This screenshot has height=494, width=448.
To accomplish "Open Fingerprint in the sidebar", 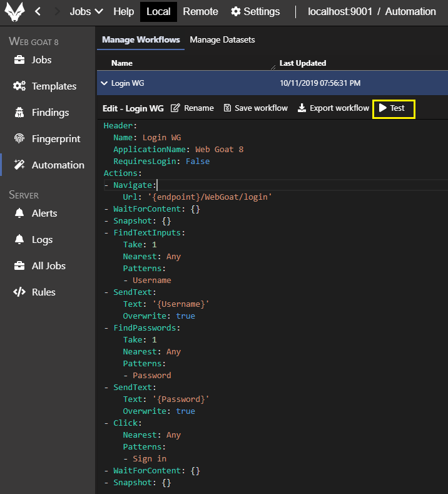I will (56, 139).
